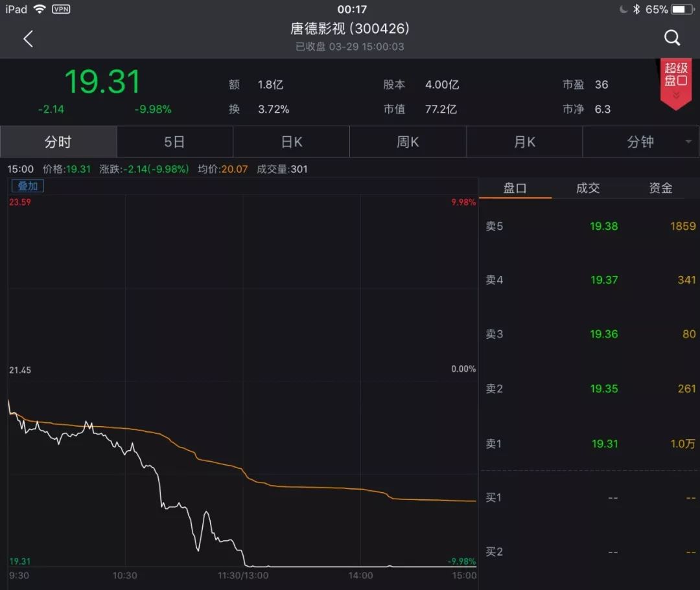Tap the 卖4 price 19.37

click(x=605, y=280)
